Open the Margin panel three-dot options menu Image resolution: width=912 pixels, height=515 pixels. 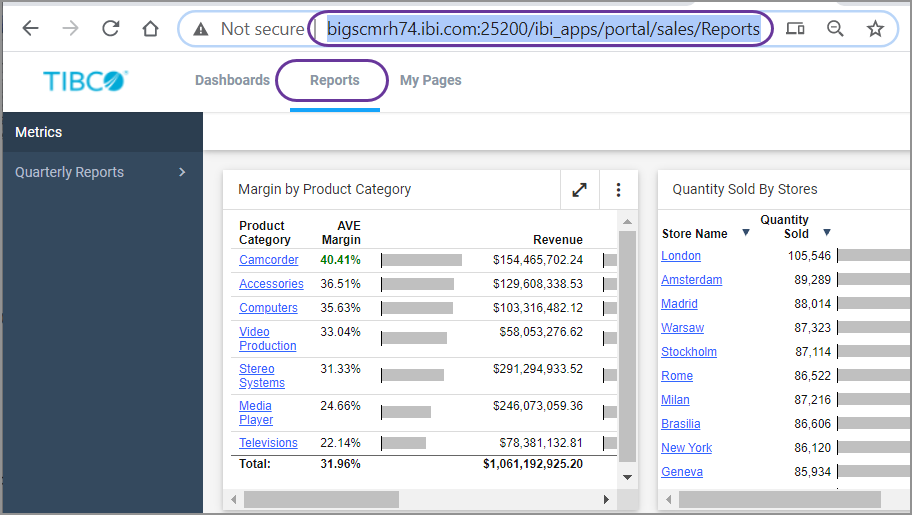point(618,190)
